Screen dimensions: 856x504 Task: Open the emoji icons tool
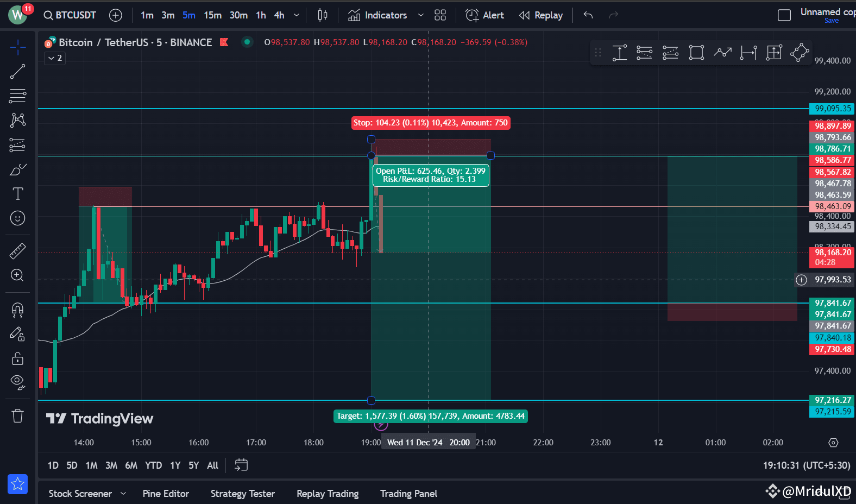[17, 218]
